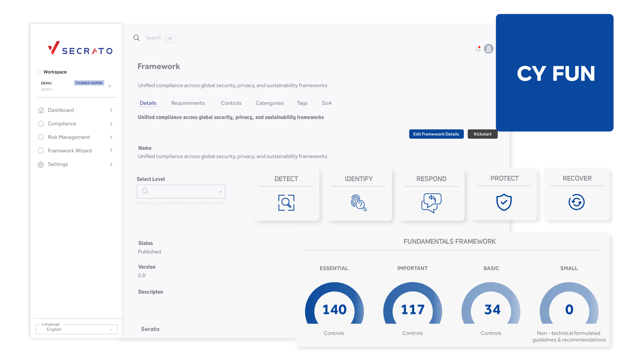Toggle the Workspace checkbox

39,72
